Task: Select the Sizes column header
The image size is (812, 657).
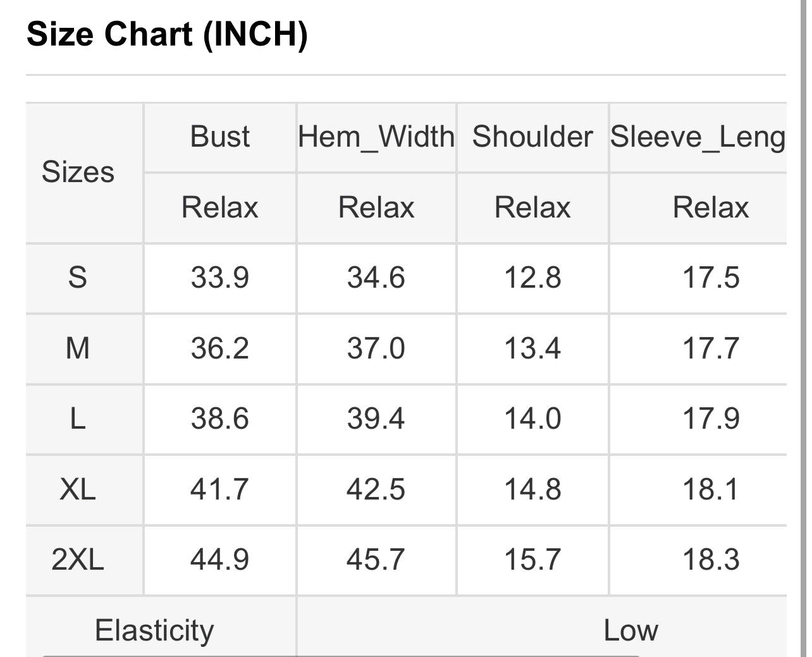Action: 78,172
